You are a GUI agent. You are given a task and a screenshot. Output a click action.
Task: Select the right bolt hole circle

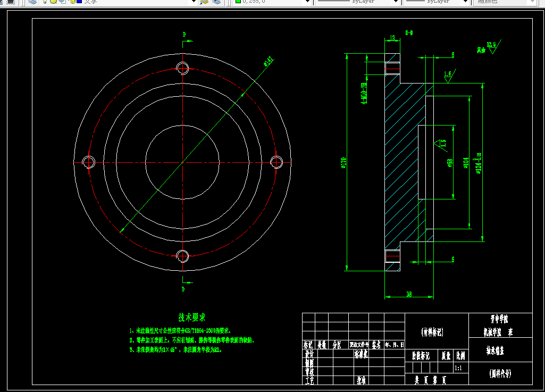pos(276,162)
